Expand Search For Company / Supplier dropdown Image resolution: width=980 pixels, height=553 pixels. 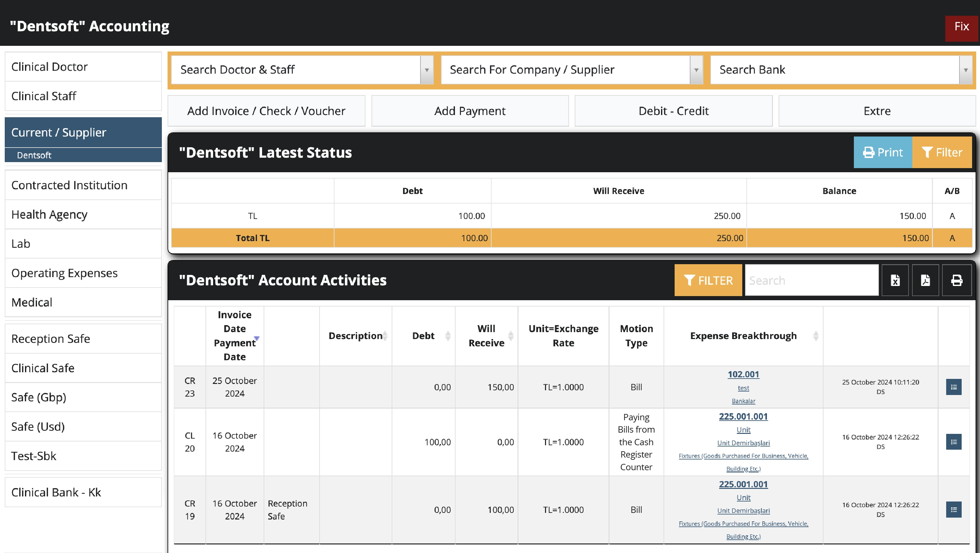pos(696,70)
